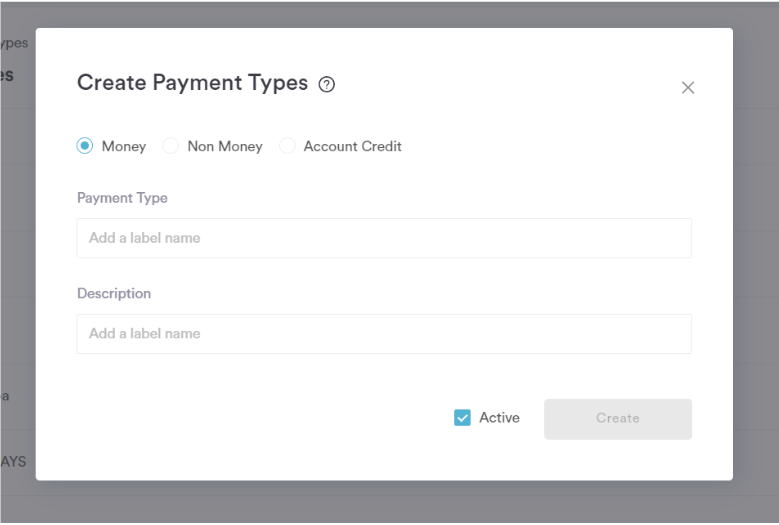The width and height of the screenshot is (779, 525).
Task: Choose the Non Money radio option
Action: tap(171, 146)
